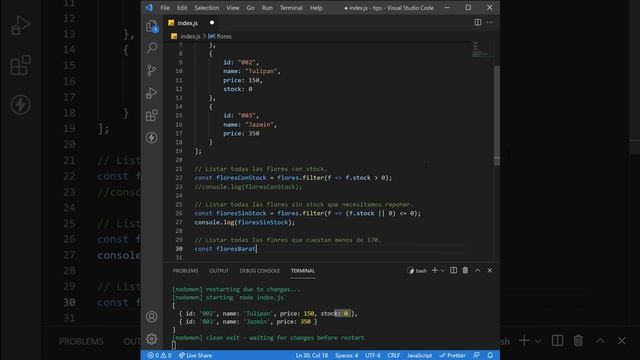Viewport: 640px width, 360px height.
Task: Place cursor on const floresBarat line
Action: click(225, 249)
